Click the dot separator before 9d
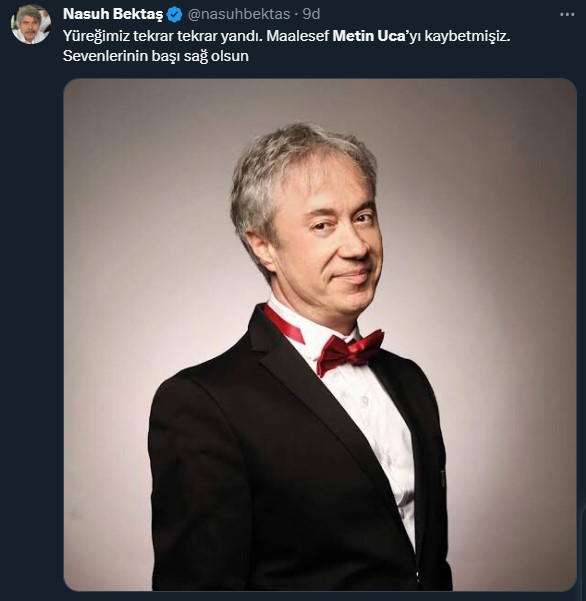The image size is (586, 601). 296,15
